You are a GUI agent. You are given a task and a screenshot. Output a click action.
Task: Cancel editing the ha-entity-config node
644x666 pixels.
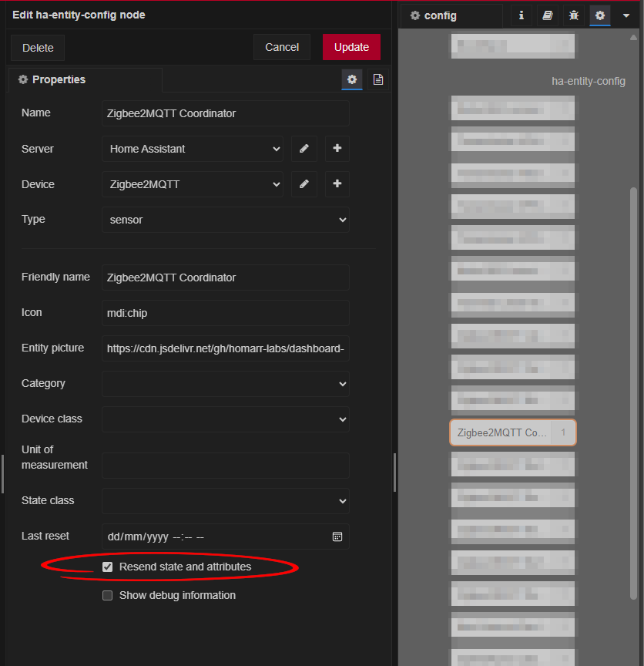282,47
